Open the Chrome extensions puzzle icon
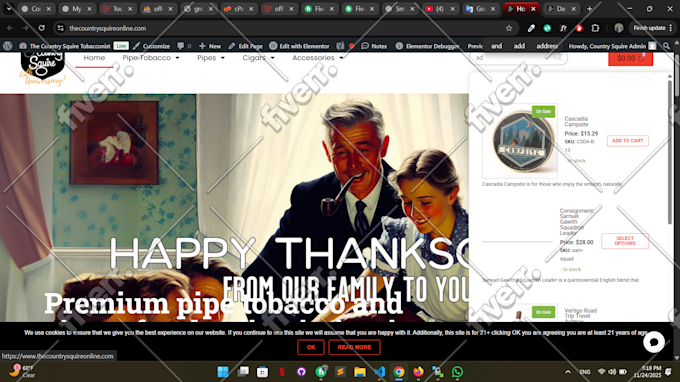The height and width of the screenshot is (382, 680). tap(595, 28)
